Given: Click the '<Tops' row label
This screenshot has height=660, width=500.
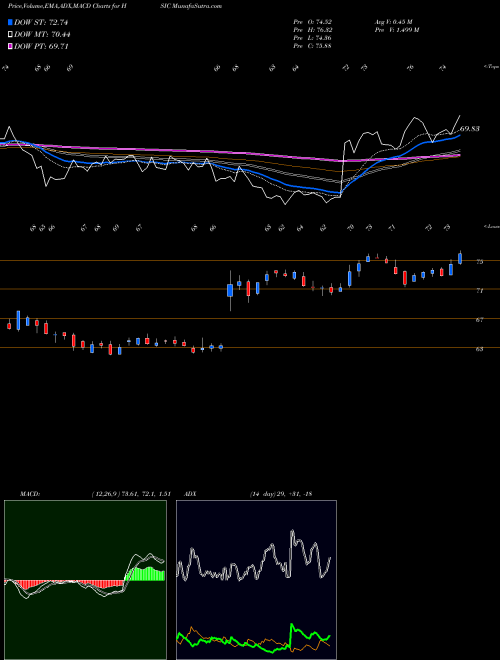Looking at the screenshot, I should point(492,67).
